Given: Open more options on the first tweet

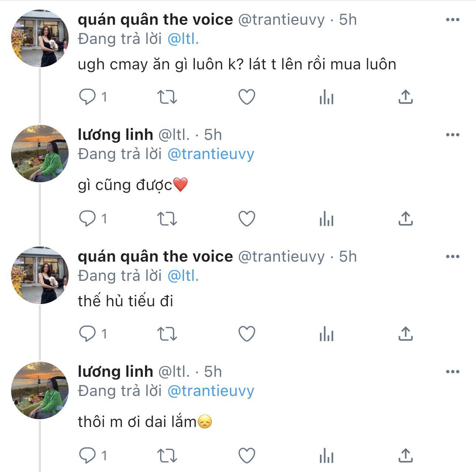Looking at the screenshot, I should [453, 20].
